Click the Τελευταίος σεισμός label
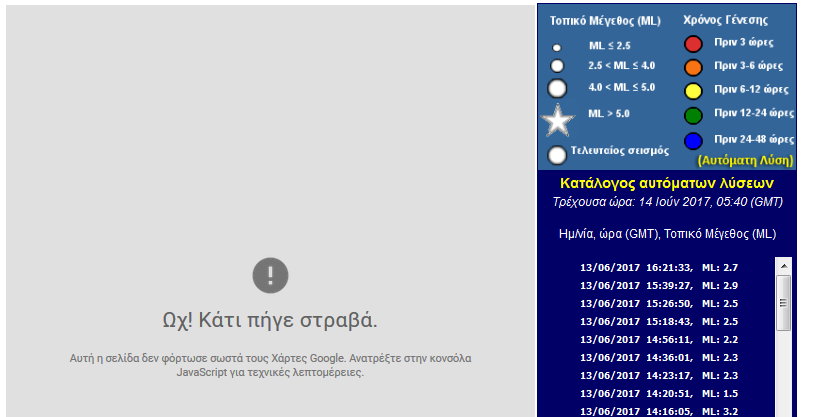This screenshot has height=417, width=825. click(x=620, y=150)
